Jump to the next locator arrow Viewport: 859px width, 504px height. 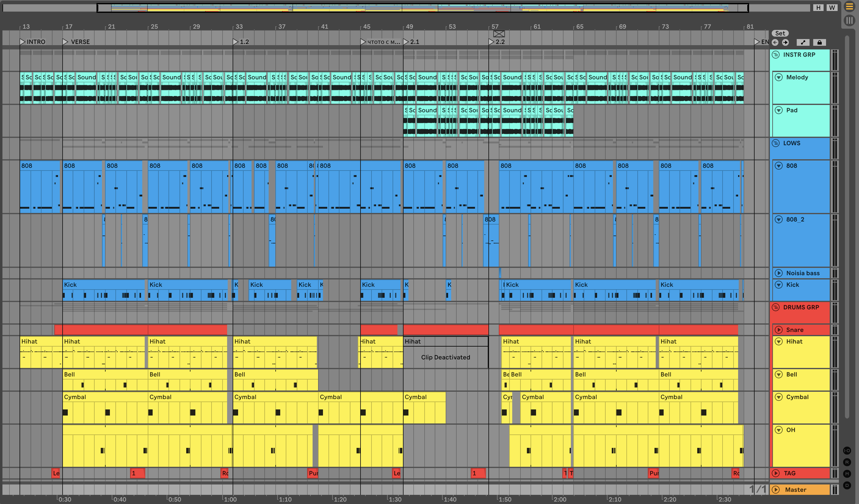(785, 42)
